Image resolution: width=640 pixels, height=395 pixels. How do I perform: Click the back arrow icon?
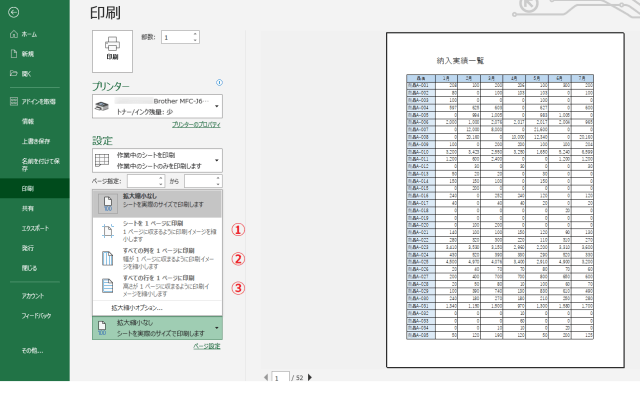13,13
